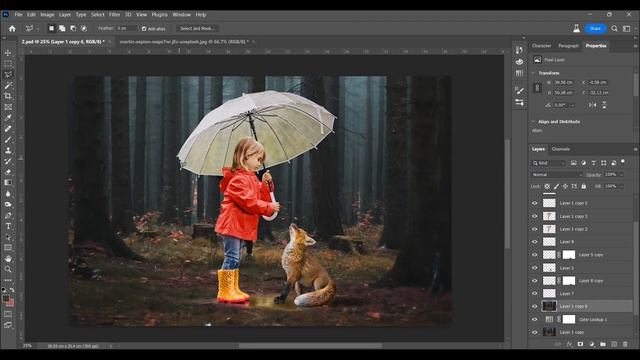Open the Filter menu

(114, 14)
